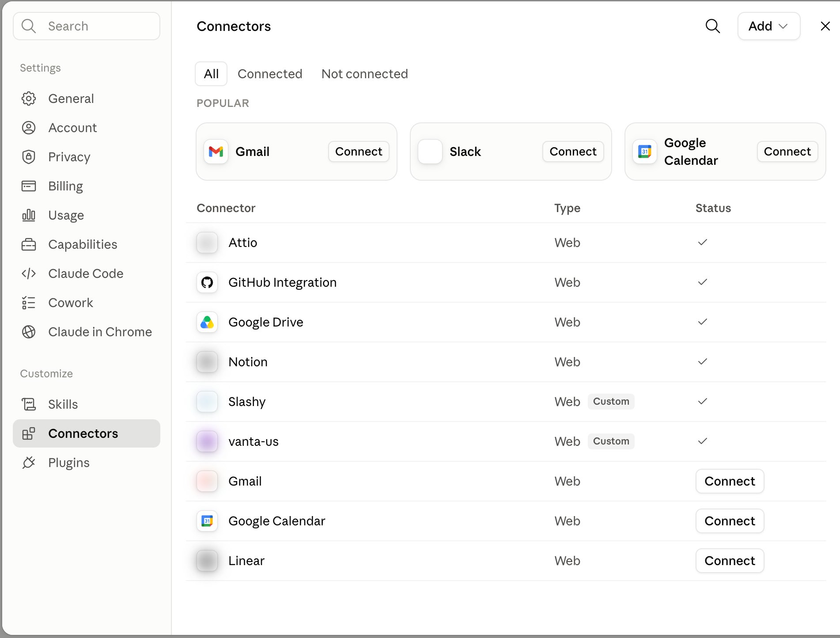The height and width of the screenshot is (638, 840).
Task: Open the Plugins customize page
Action: point(87,463)
